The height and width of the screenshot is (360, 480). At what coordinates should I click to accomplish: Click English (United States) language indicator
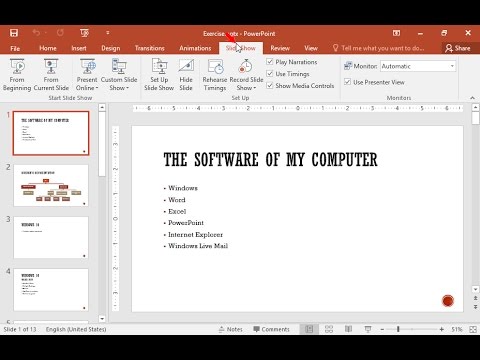pos(76,329)
